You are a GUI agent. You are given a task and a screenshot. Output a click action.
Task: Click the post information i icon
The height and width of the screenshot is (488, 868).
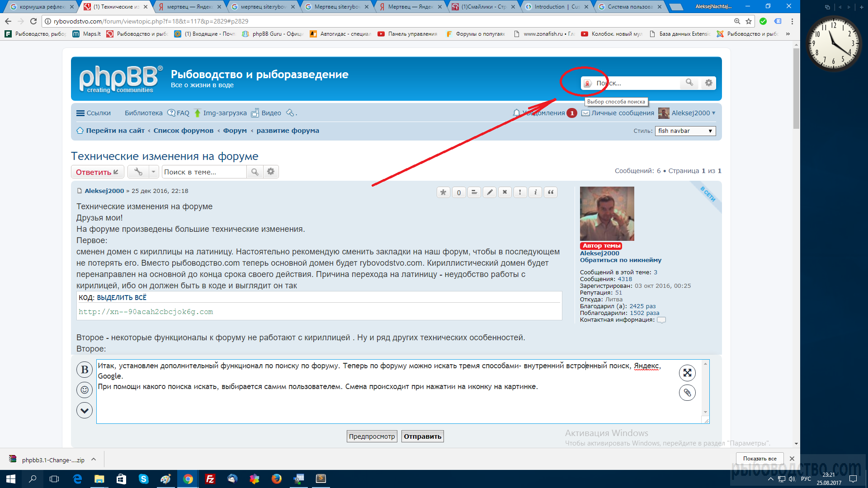(x=535, y=192)
